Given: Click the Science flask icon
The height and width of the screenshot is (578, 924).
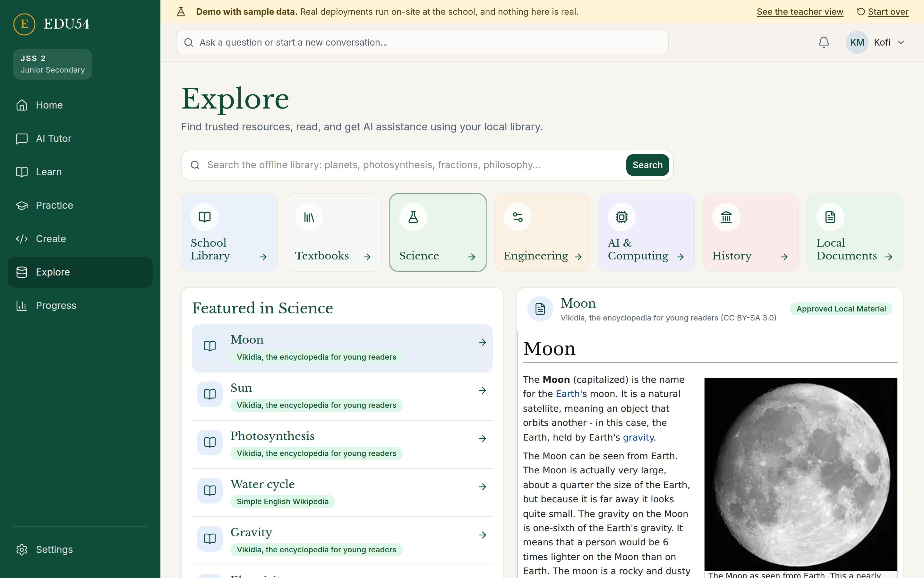Looking at the screenshot, I should click(x=413, y=217).
